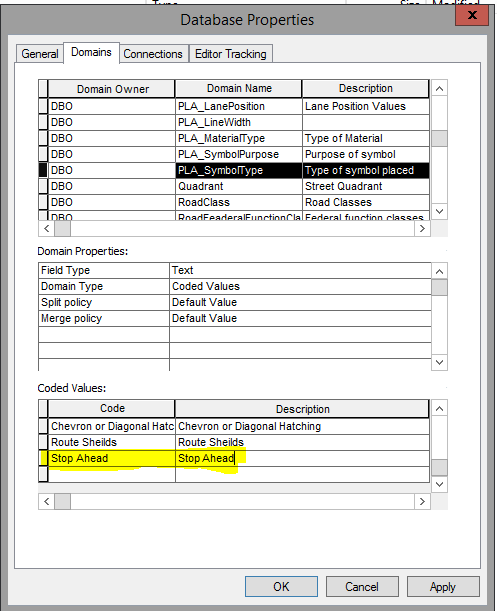Image resolution: width=497 pixels, height=611 pixels.
Task: Select the PLA_SymbolPurpose domain name cell
Action: pos(239,154)
